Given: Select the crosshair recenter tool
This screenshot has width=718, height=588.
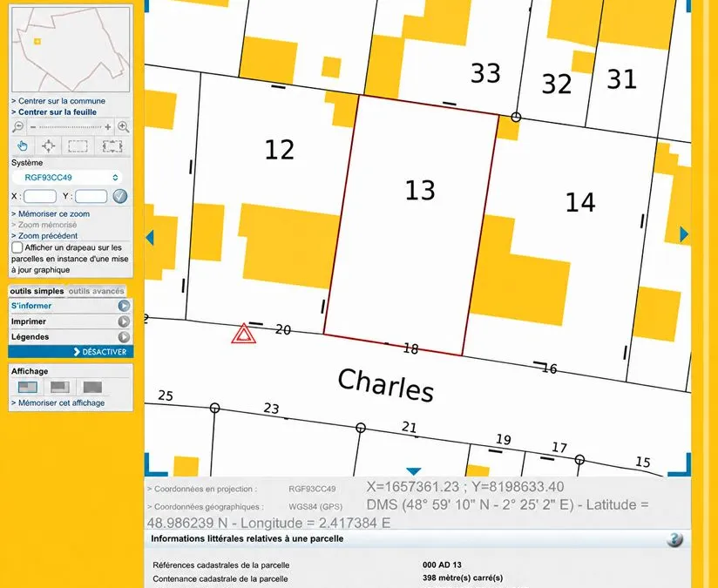Looking at the screenshot, I should click(x=48, y=146).
